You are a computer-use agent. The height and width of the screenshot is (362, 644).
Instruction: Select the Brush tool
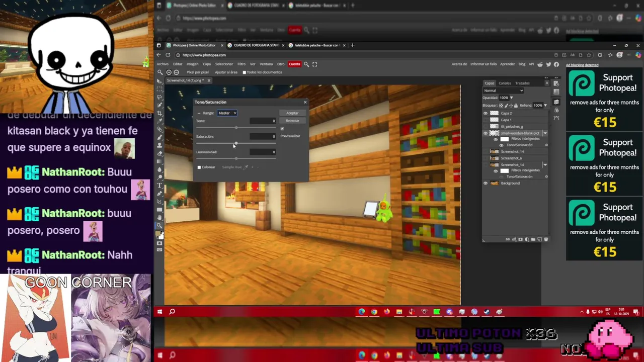click(159, 137)
